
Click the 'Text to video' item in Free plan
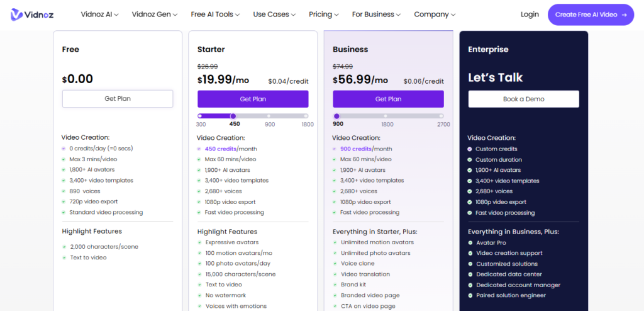(88, 257)
